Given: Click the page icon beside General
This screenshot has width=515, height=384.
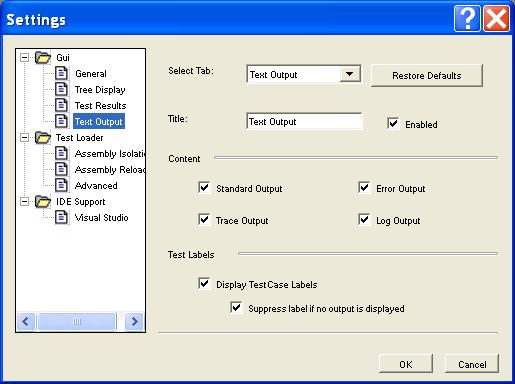Looking at the screenshot, I should point(61,73).
